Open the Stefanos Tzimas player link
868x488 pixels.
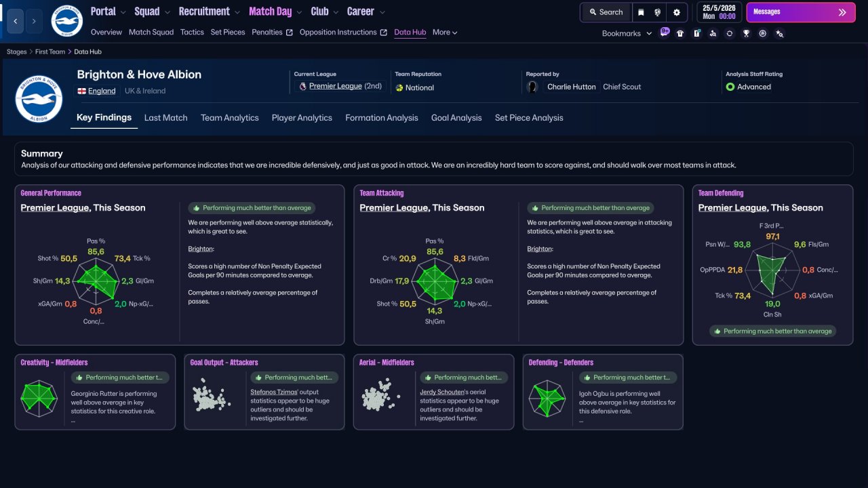(x=275, y=392)
